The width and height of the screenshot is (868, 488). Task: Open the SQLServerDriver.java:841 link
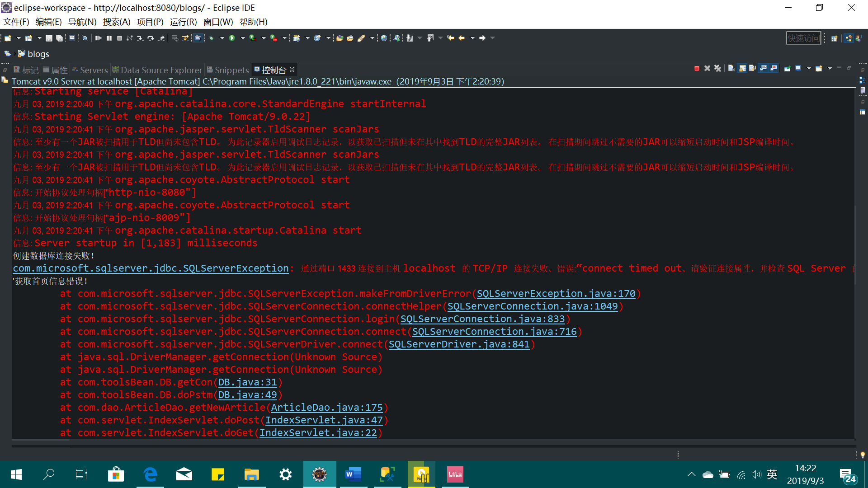click(459, 344)
